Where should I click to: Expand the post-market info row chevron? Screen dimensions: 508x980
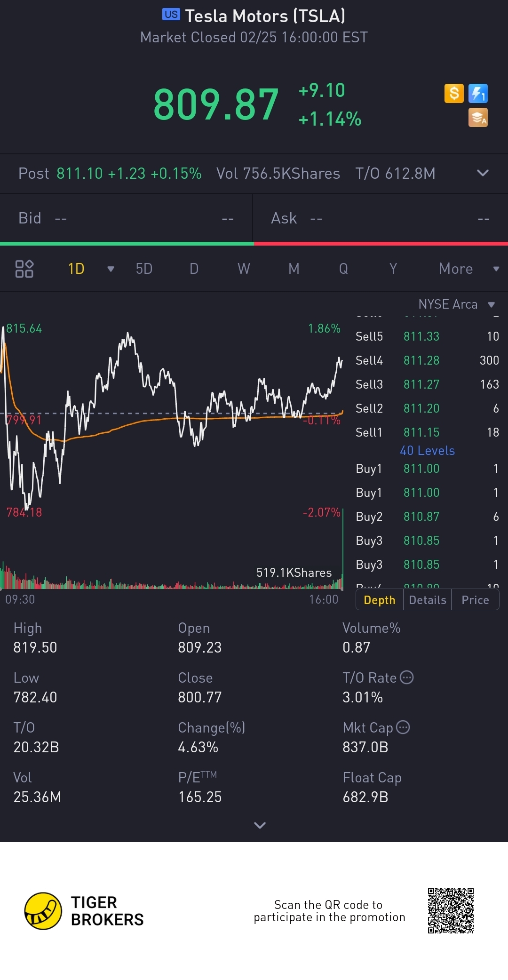pyautogui.click(x=483, y=173)
